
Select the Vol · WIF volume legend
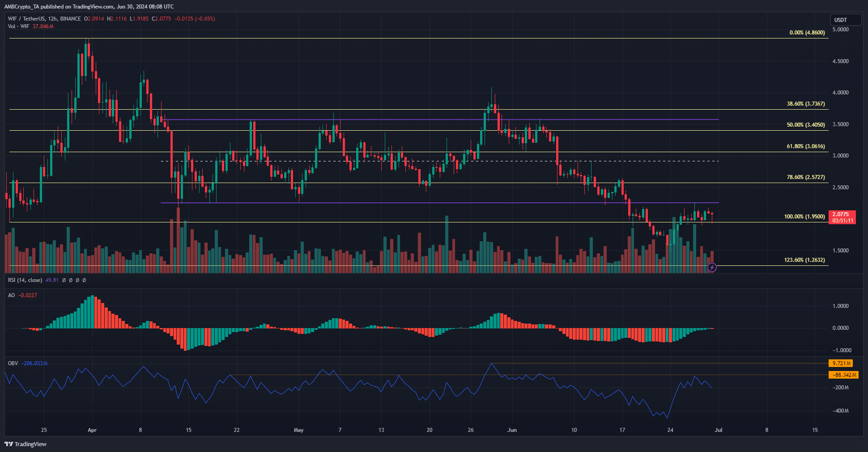coord(19,26)
